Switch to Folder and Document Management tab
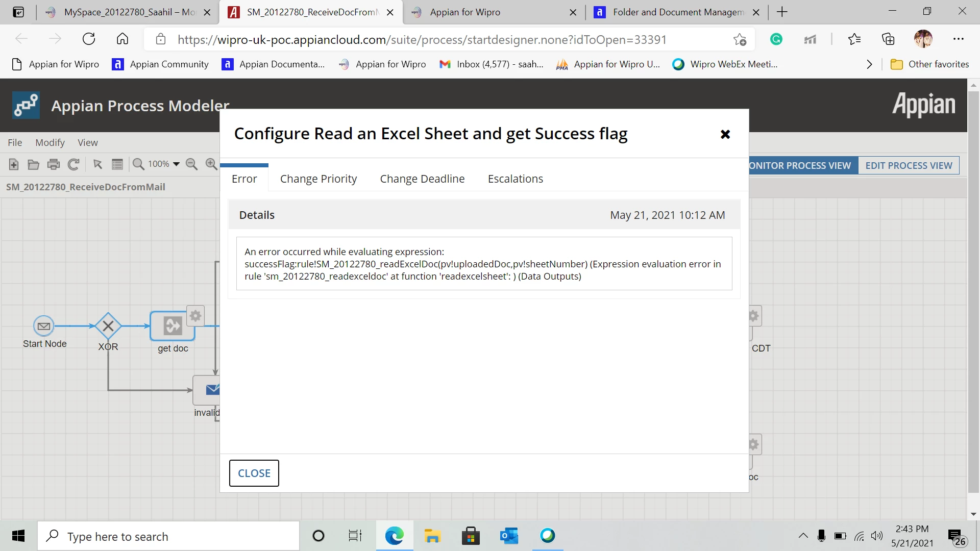 677,12
